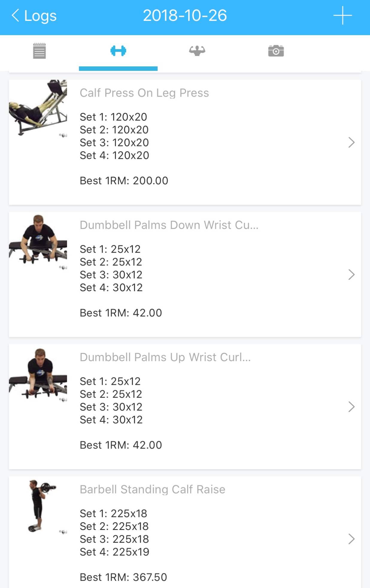This screenshot has height=588, width=370.
Task: Tap Set 4: 225x19 in calf raise card
Action: coord(114,552)
